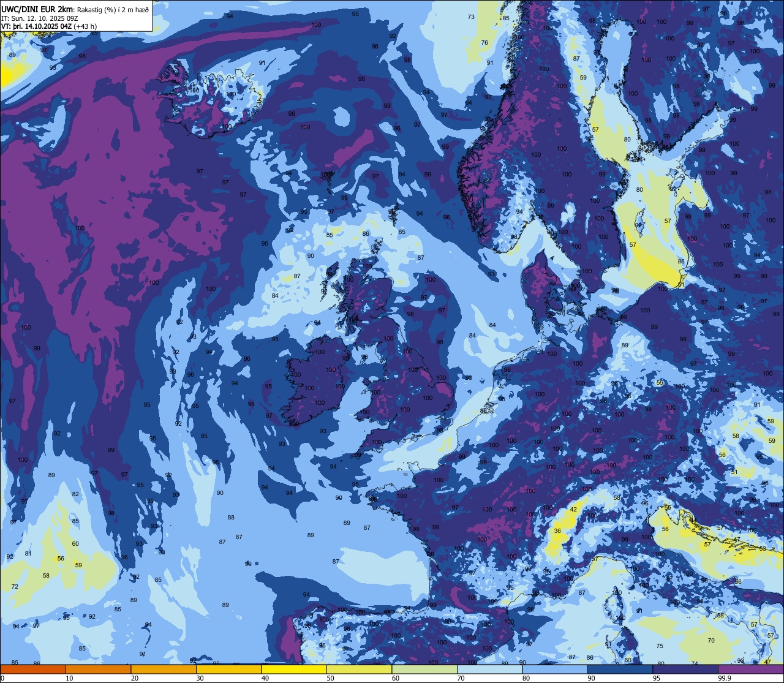Image resolution: width=784 pixels, height=683 pixels.
Task: Pick the medium blue legend segment between 90 and 95
Action: pyautogui.click(x=620, y=669)
